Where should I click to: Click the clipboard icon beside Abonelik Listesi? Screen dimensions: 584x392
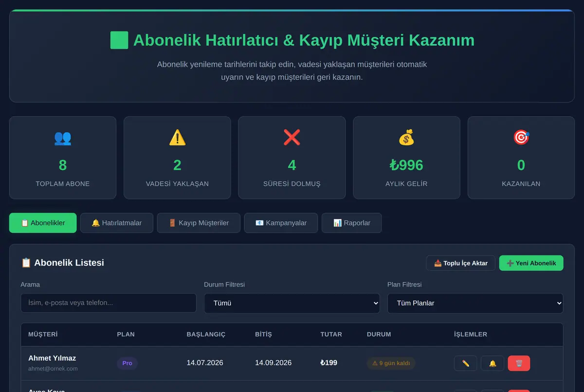coord(26,263)
